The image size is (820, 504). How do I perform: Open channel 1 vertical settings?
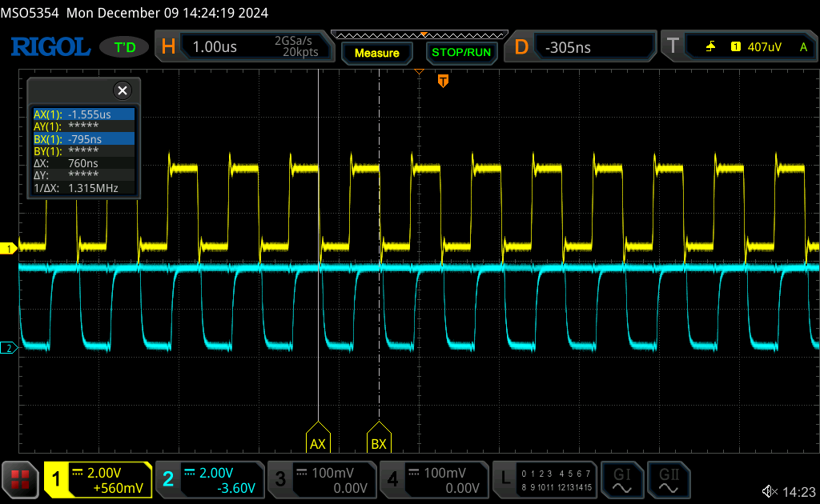click(x=99, y=479)
